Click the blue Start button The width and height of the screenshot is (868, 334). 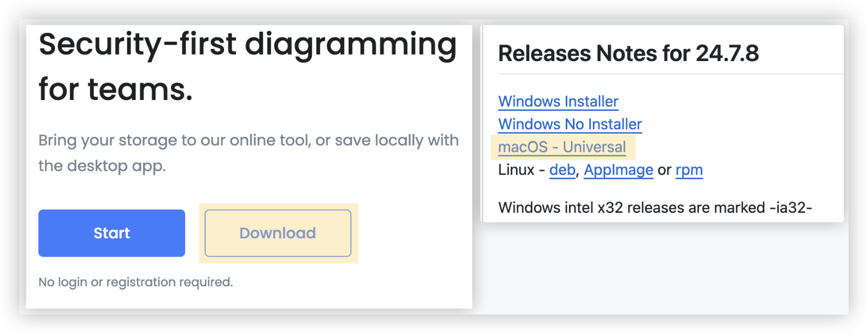coord(112,233)
